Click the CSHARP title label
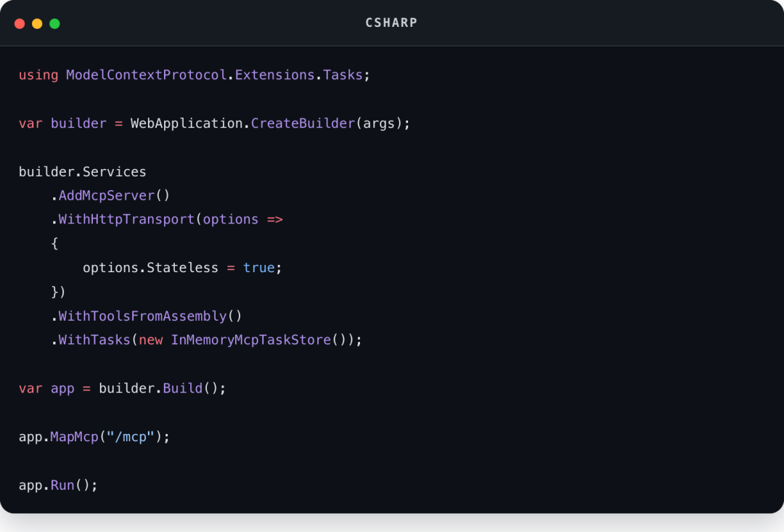Image resolution: width=784 pixels, height=532 pixels. pos(391,23)
